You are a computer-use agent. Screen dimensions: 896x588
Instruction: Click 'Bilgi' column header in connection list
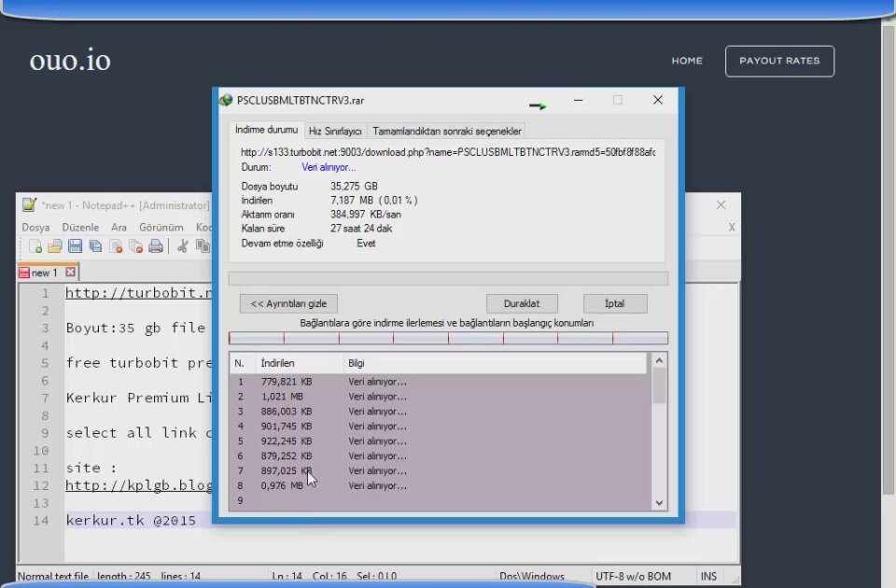pos(495,363)
